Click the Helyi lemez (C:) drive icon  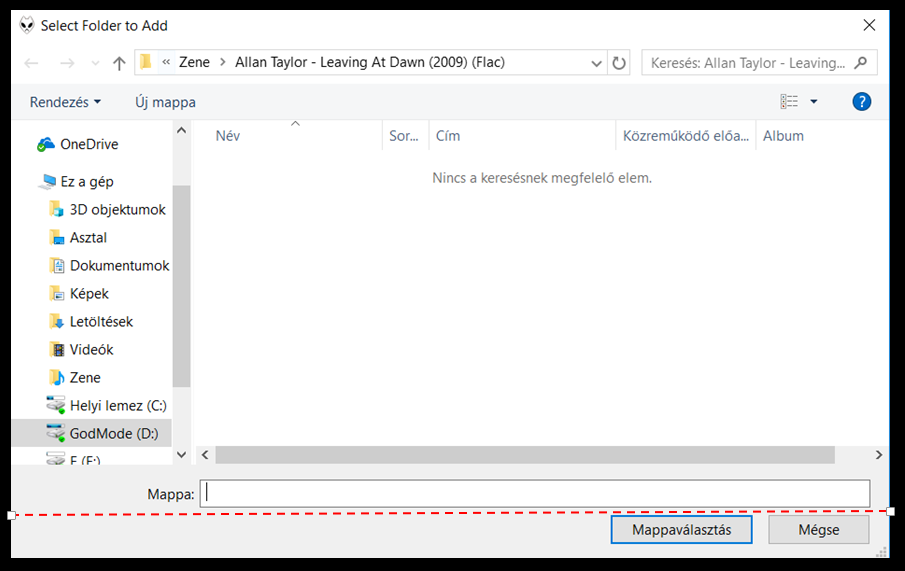coord(55,405)
